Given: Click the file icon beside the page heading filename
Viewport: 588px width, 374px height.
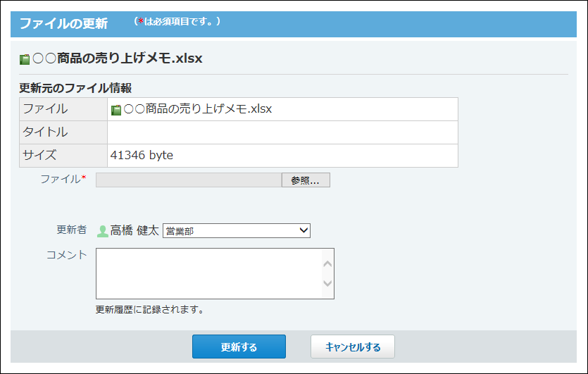Looking at the screenshot, I should coord(25,59).
